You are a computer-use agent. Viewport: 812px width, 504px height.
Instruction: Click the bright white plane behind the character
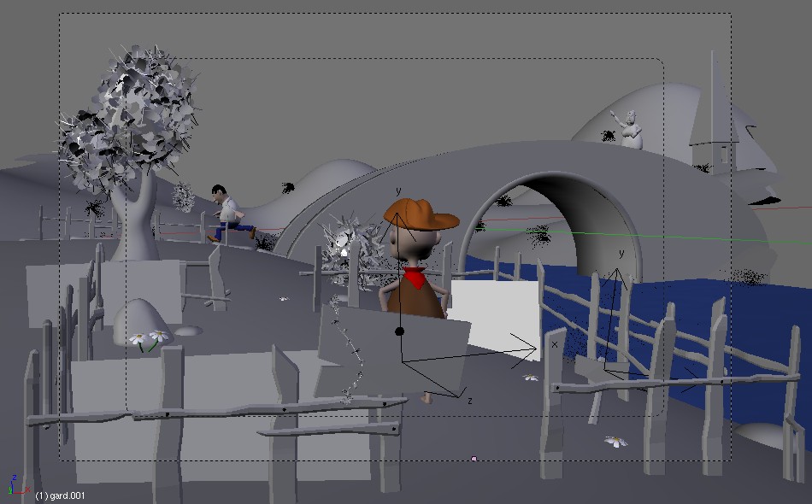496,316
